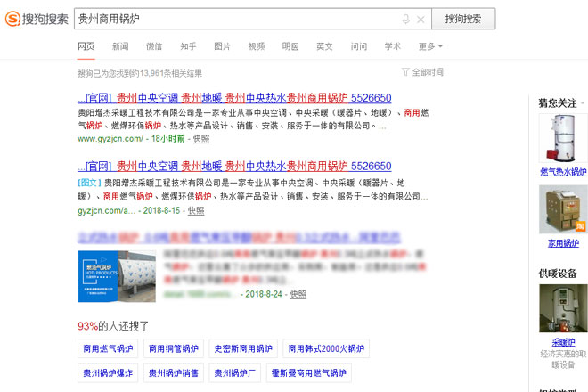Screen dimensions: 588x392
Task: Open the www.gyzjcn.com/ URL link
Action: coord(110,139)
